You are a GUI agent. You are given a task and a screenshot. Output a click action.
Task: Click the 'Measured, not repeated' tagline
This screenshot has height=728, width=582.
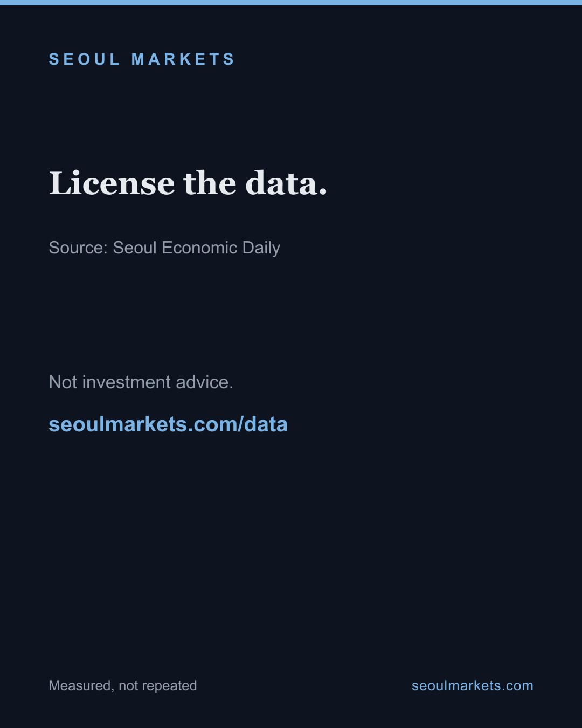(x=123, y=685)
